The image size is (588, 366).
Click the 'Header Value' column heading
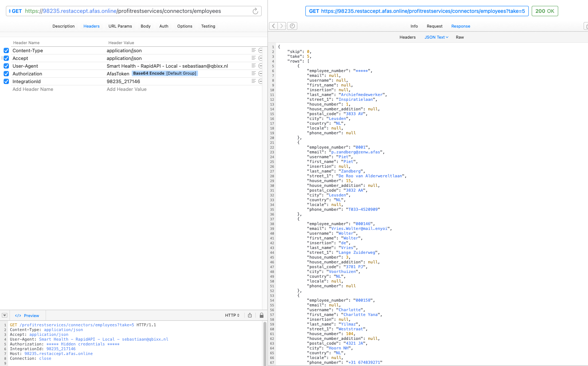coord(121,43)
